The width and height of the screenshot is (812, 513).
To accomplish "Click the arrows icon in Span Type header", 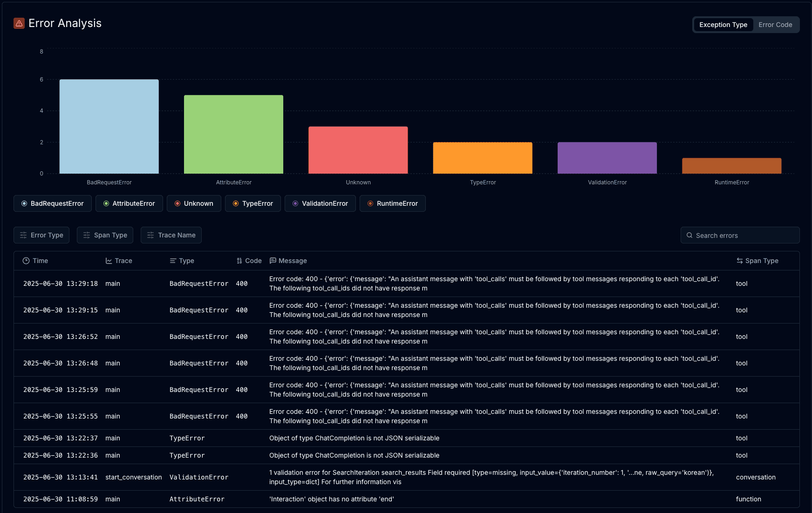I will (x=739, y=261).
